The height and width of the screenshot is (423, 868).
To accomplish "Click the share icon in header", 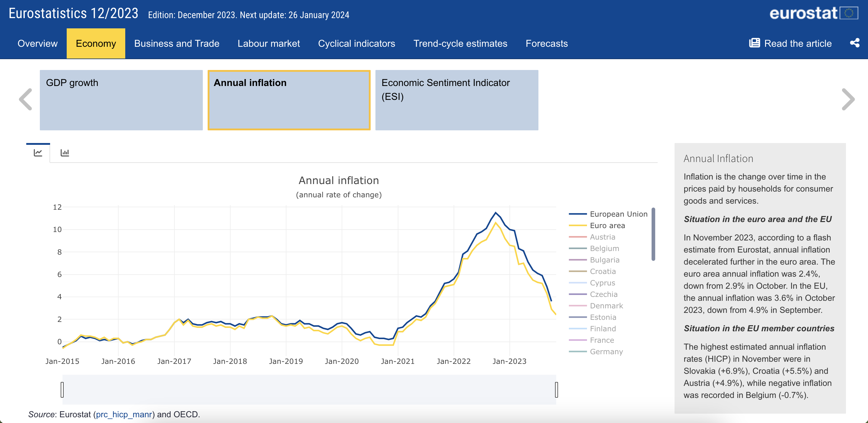I will [x=854, y=43].
